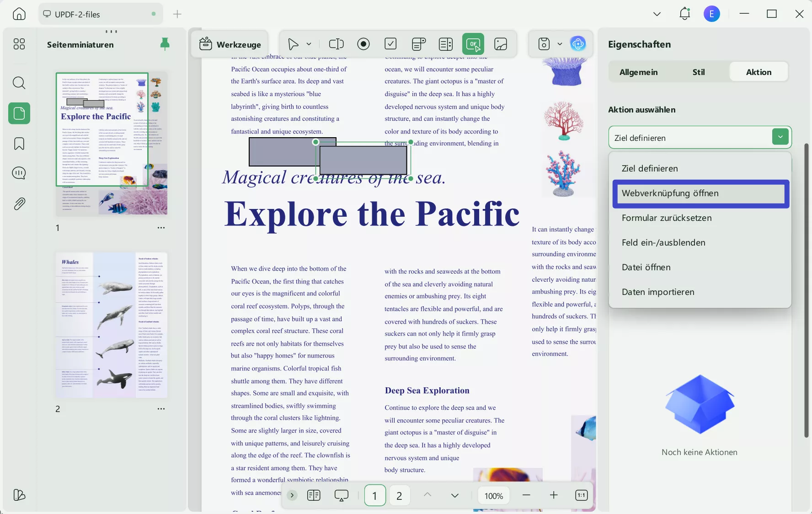The image size is (812, 514).
Task: Open the 100% zoom level field
Action: coord(494,496)
